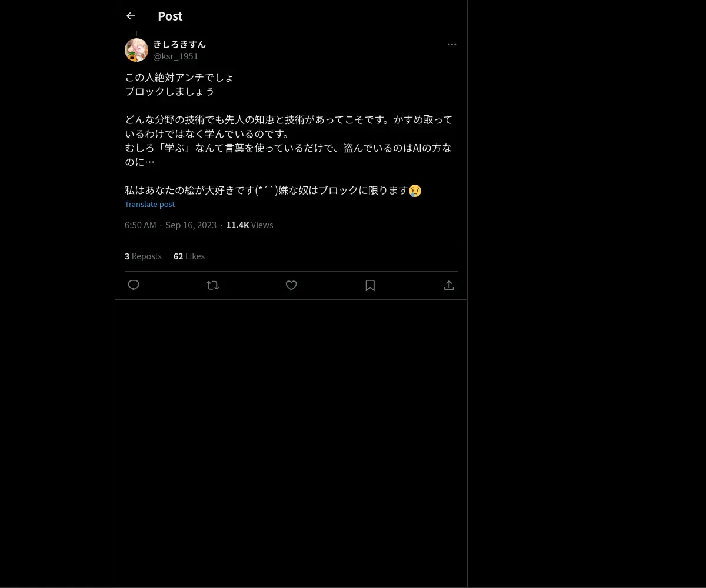706x588 pixels.
Task: Open profile via display name きしろきすん
Action: [x=179, y=44]
